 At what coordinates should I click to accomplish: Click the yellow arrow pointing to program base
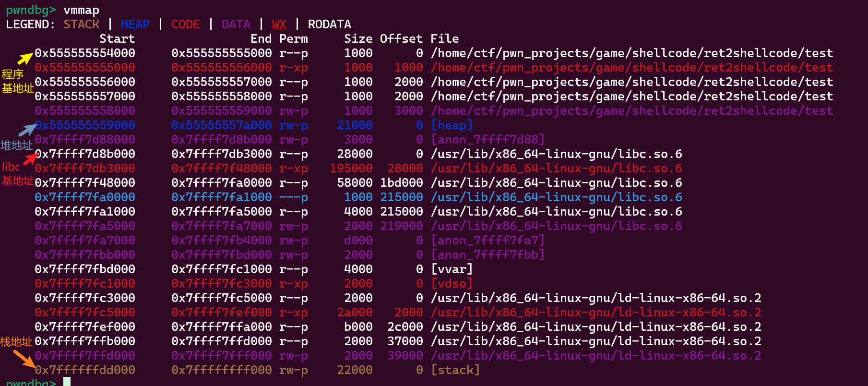coord(25,58)
